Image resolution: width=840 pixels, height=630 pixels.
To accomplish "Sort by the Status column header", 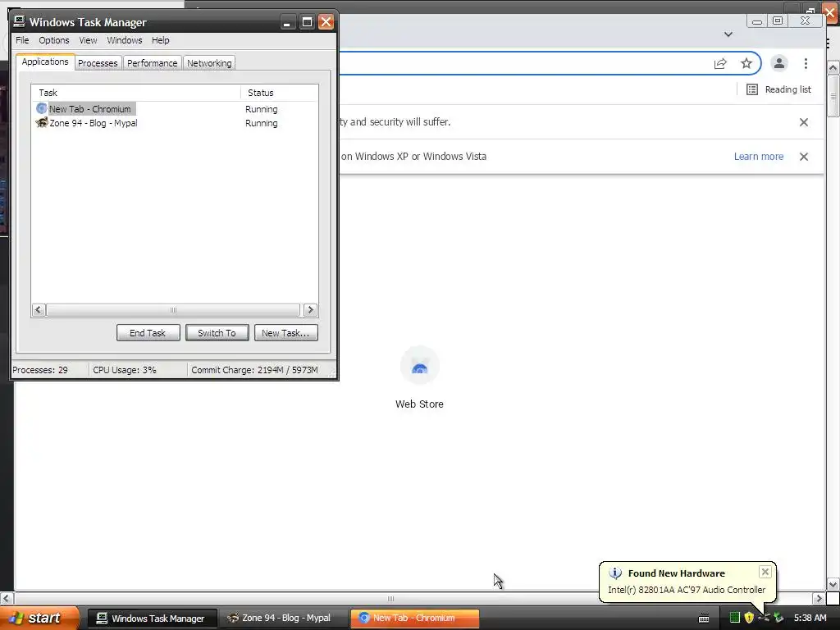I will coord(279,93).
